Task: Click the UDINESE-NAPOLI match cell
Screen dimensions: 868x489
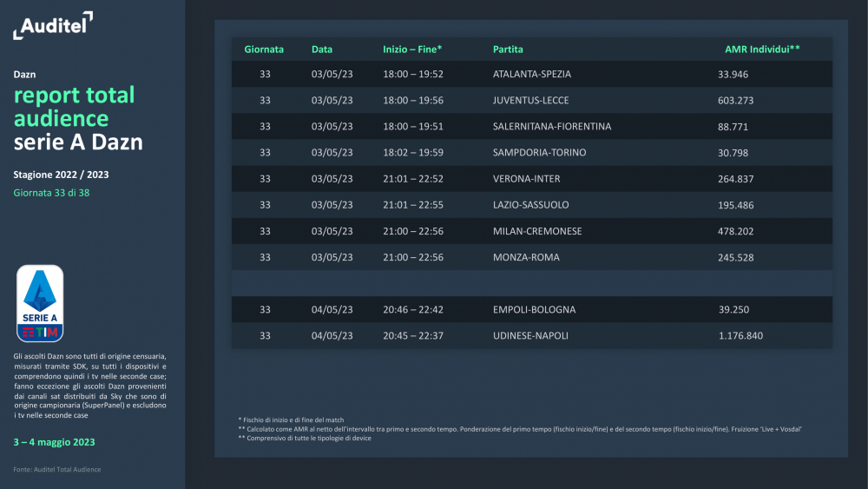Action: (x=530, y=335)
